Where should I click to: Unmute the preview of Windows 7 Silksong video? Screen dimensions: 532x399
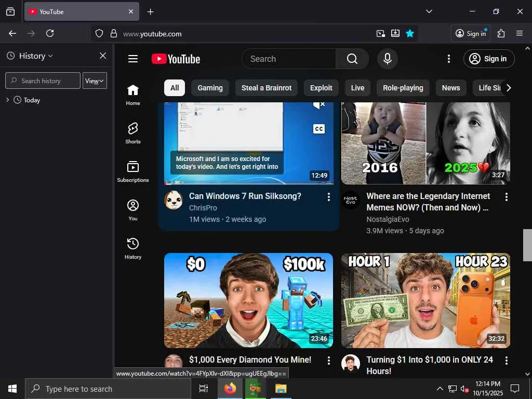(x=319, y=105)
